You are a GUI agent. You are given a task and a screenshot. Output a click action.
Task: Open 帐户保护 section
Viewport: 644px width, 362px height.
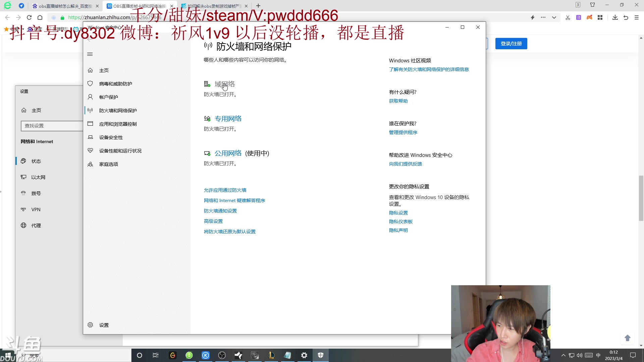coord(109,97)
